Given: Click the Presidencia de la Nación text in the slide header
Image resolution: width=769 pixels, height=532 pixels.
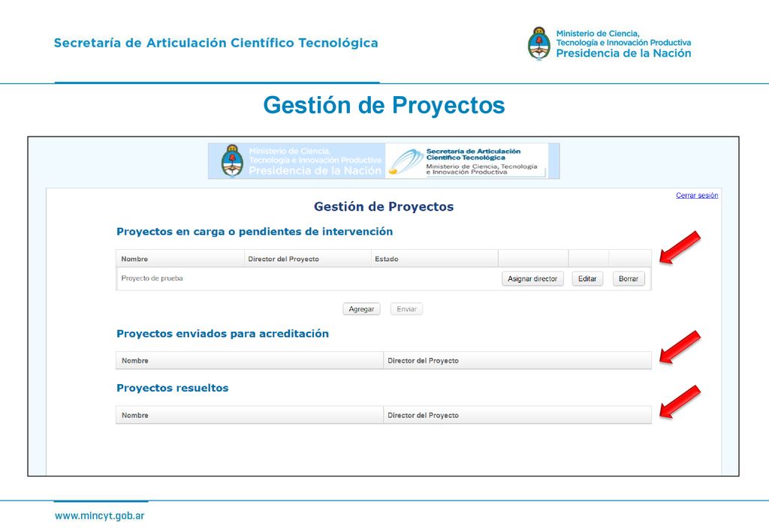Looking at the screenshot, I should (623, 53).
